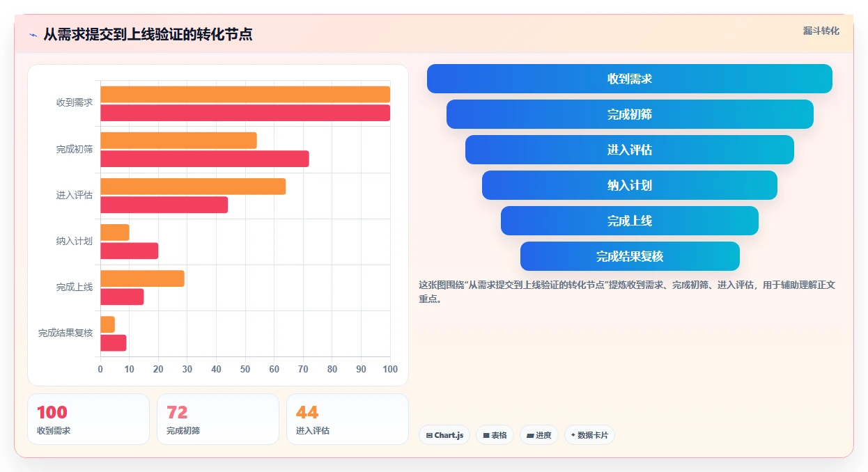Click the orange bar for 完成结果复核
Viewport: 868px width, 472px height.
click(x=107, y=324)
